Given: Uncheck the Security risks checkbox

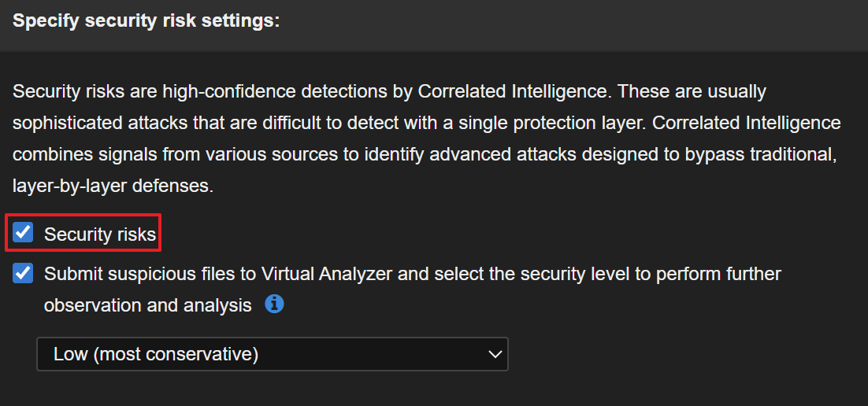Looking at the screenshot, I should point(24,233).
